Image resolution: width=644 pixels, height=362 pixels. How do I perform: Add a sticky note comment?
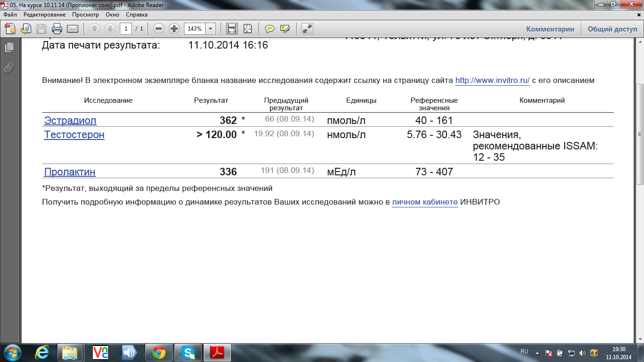pyautogui.click(x=270, y=29)
